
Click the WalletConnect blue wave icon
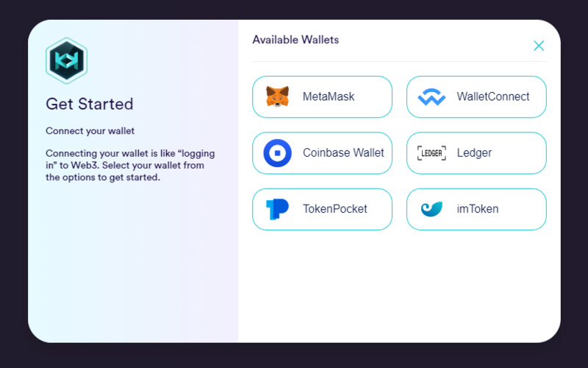coord(431,96)
